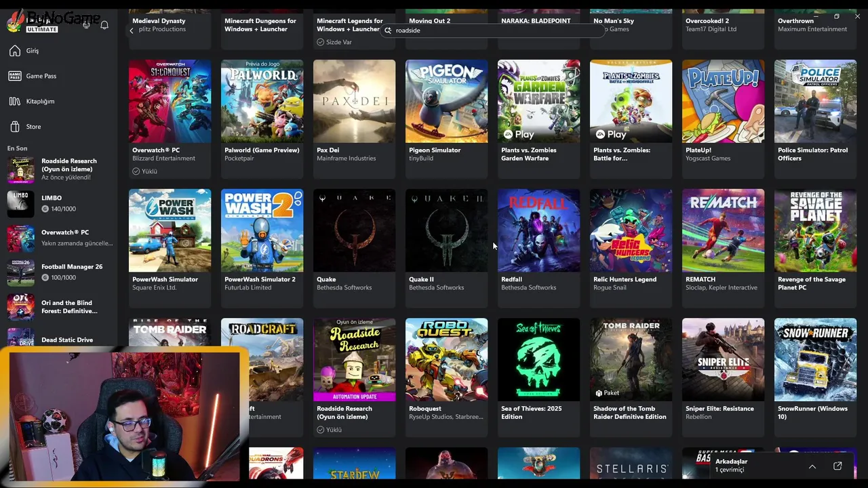Click 'Arkadaşlar' friends panel title

(731, 462)
